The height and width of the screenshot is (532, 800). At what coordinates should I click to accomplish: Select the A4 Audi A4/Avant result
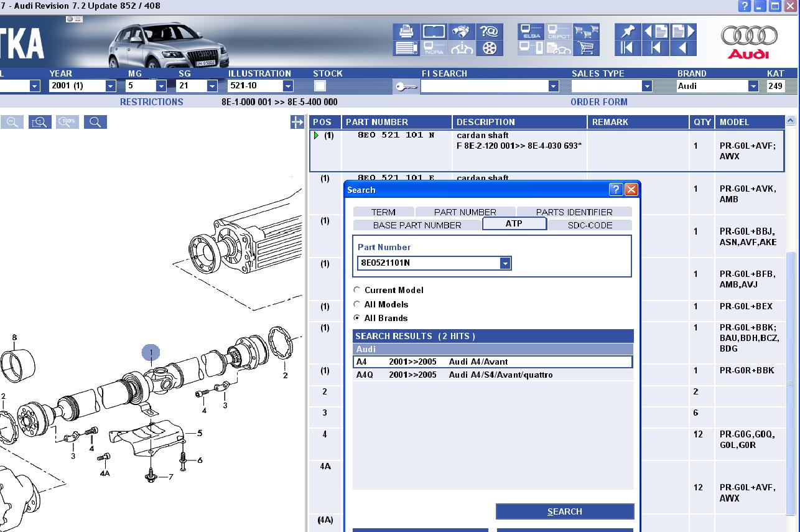tap(493, 362)
